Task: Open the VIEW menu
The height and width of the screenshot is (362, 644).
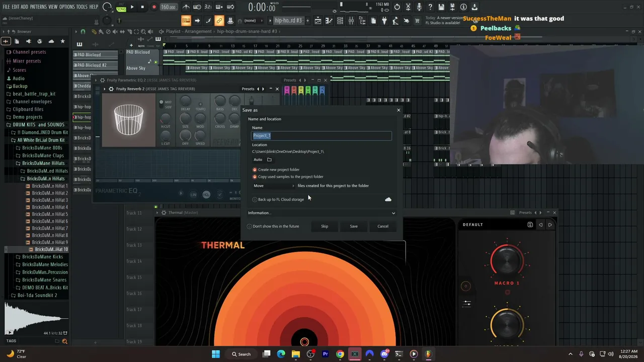Action: 53,7
